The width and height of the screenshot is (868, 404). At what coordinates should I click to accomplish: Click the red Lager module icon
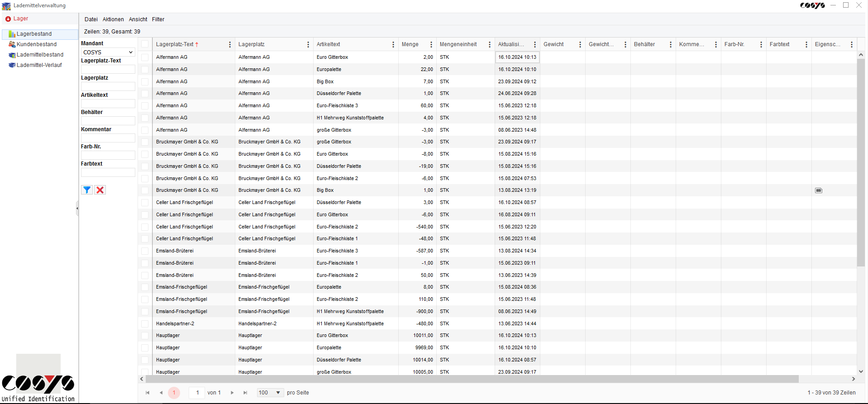(8, 19)
